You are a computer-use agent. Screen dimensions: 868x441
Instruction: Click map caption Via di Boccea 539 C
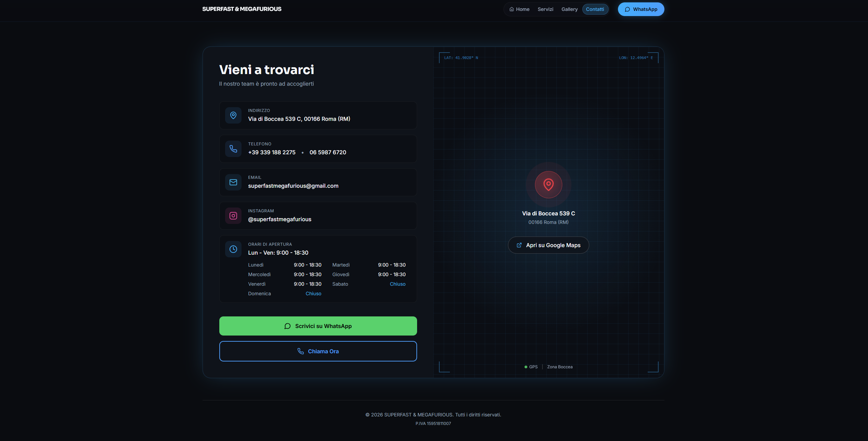point(548,213)
